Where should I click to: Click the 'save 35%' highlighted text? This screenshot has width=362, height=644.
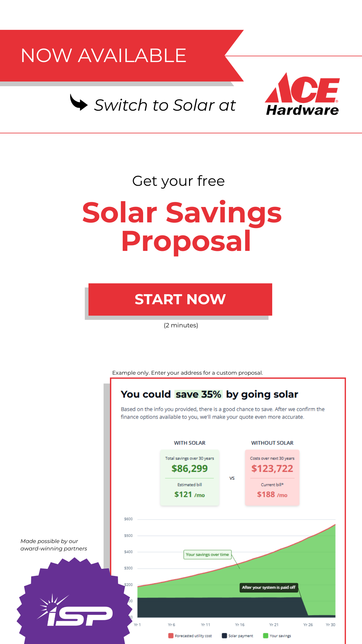200,394
